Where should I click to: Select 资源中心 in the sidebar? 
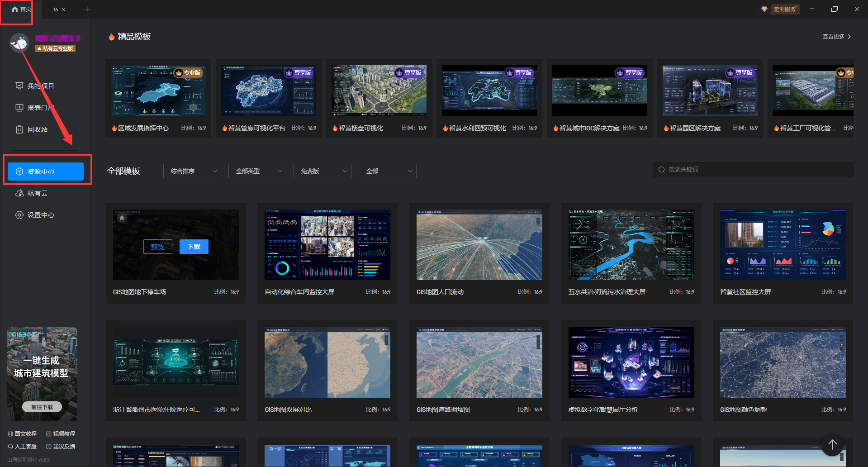[x=46, y=172]
